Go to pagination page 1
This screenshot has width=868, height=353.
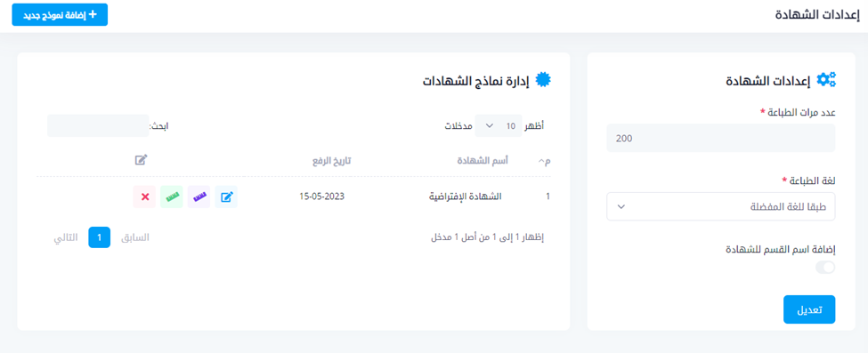[100, 237]
